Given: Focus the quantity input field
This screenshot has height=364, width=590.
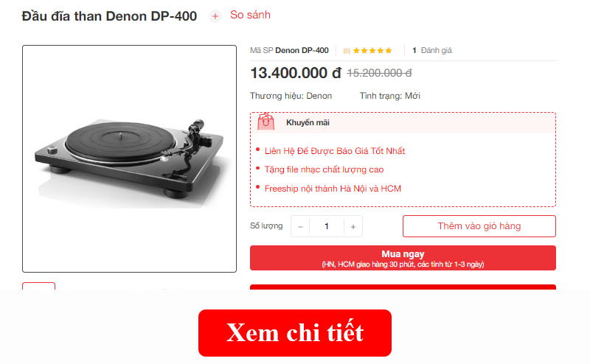Looking at the screenshot, I should [327, 226].
